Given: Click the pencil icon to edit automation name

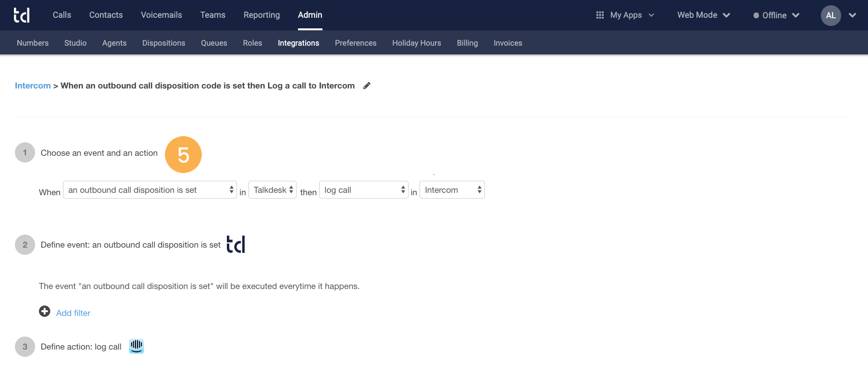Looking at the screenshot, I should [367, 86].
